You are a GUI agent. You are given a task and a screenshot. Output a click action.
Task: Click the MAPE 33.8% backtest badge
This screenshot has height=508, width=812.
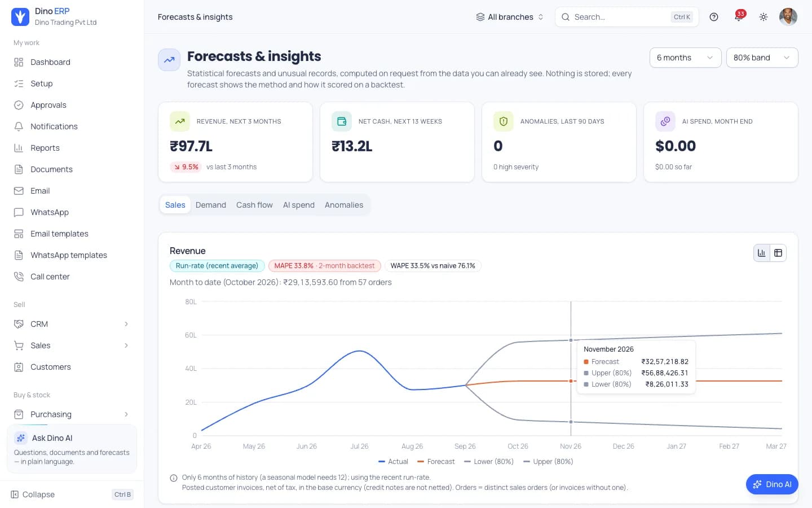point(325,266)
